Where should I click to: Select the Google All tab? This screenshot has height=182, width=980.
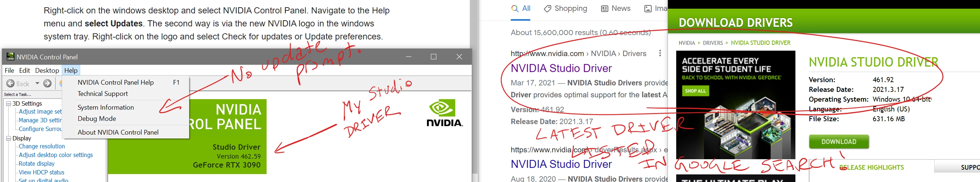tap(521, 9)
